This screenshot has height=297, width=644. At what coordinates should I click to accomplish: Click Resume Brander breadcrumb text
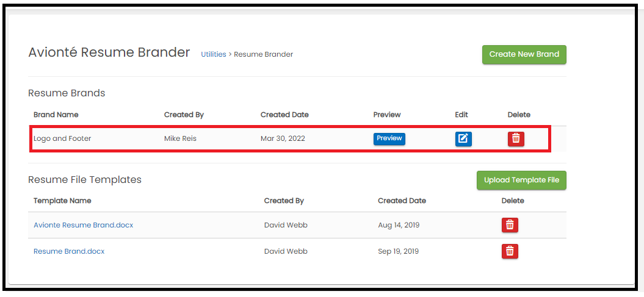pyautogui.click(x=264, y=54)
